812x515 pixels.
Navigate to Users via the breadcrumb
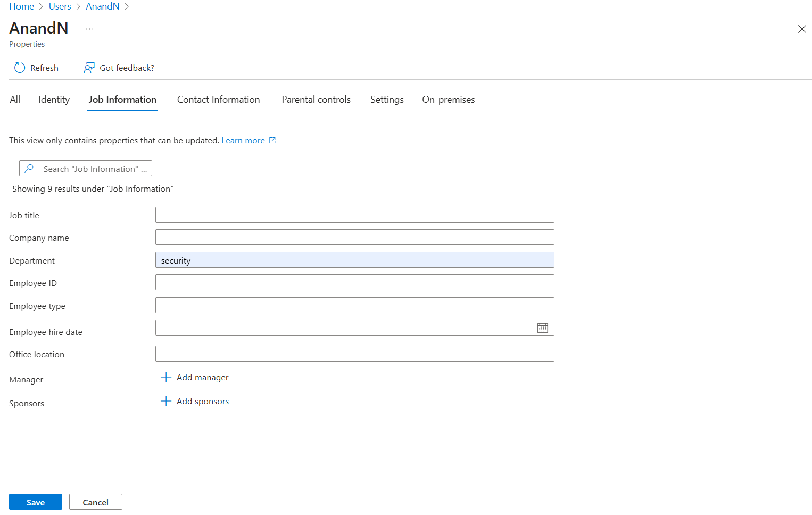[60, 6]
